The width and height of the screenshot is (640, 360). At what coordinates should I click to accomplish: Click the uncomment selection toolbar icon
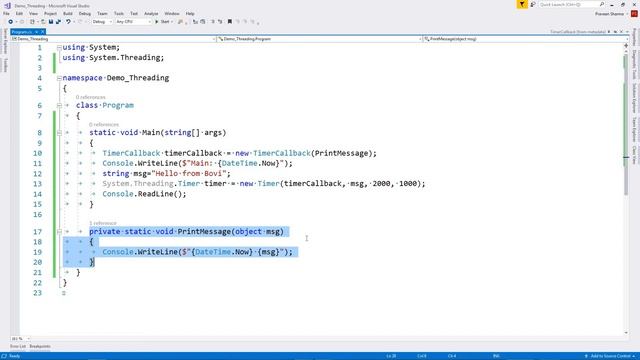point(220,22)
